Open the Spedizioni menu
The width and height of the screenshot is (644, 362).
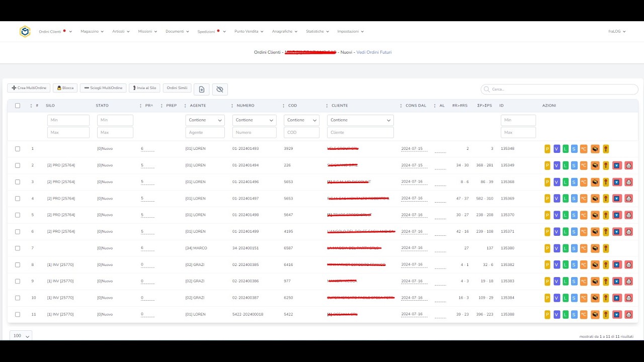tap(212, 31)
